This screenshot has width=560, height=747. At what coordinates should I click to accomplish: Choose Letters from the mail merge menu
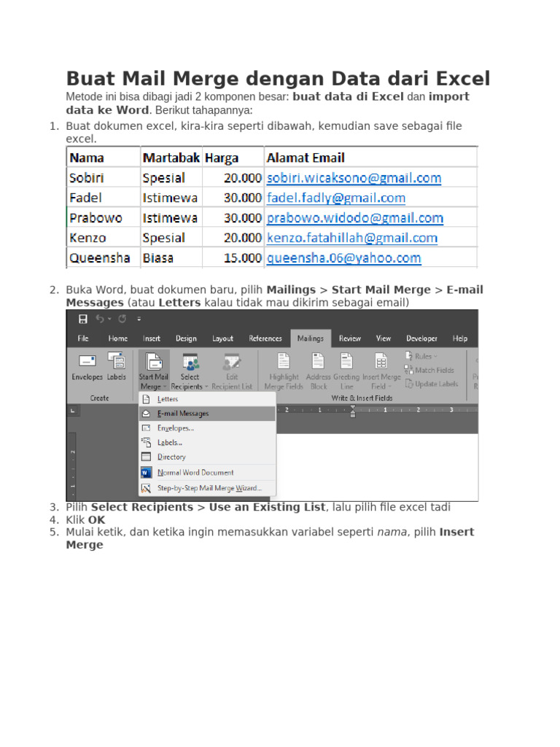207,399
